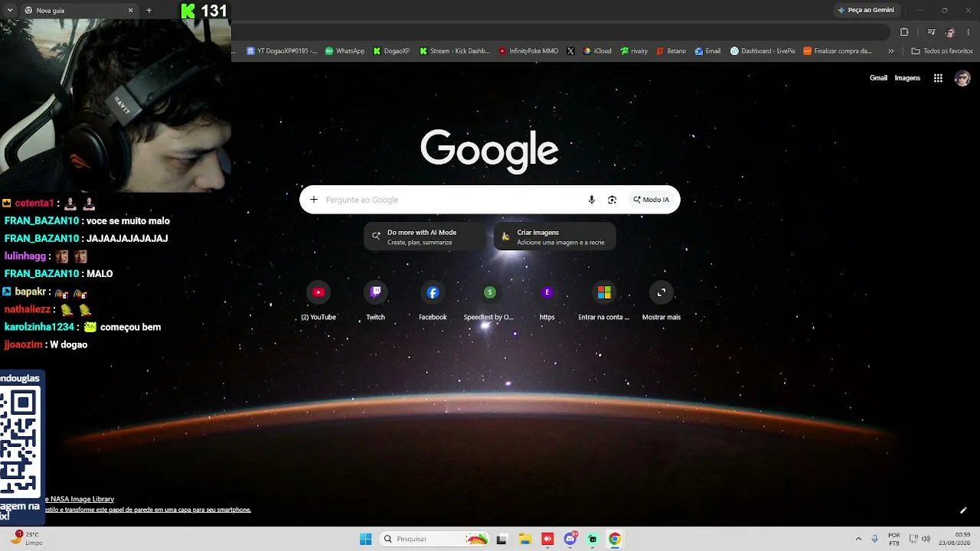Open the Finalizar compra bookmark

[x=838, y=51]
